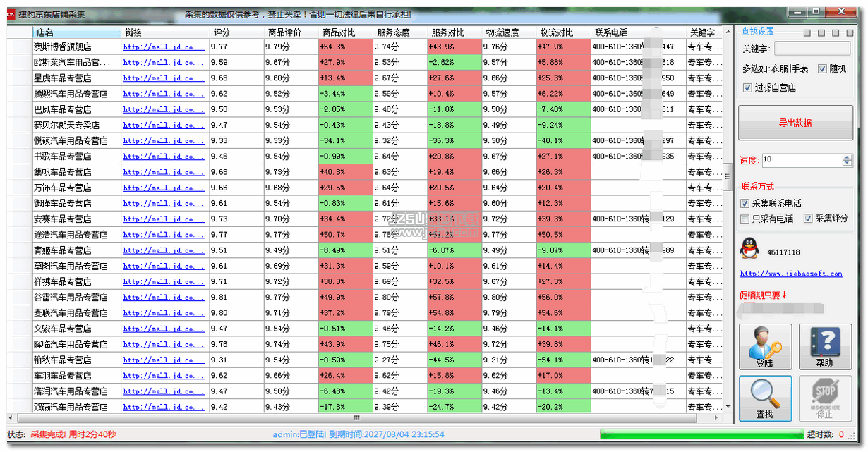
Task: Toggle the 随机 checkbox
Action: coord(823,69)
